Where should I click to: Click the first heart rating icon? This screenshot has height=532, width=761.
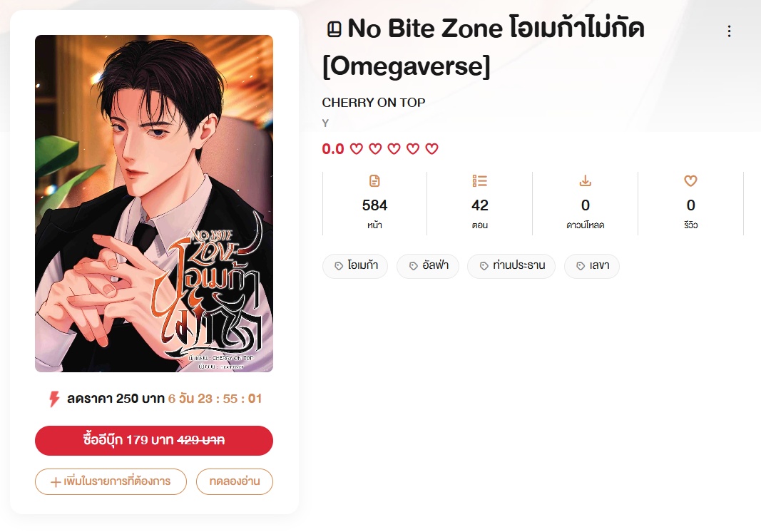[356, 148]
